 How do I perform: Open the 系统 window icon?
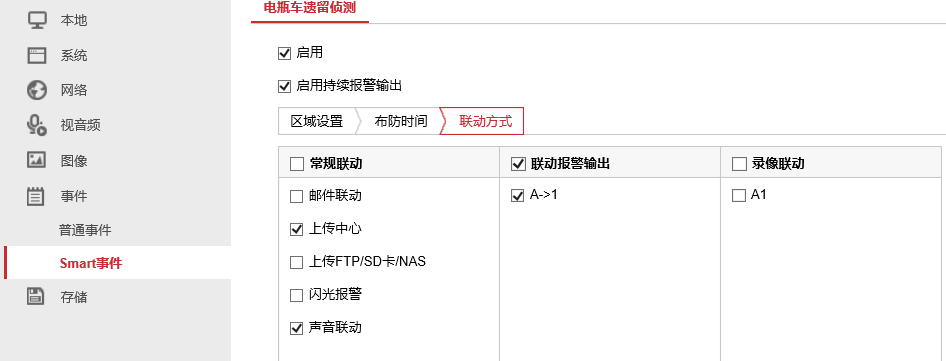click(x=37, y=56)
